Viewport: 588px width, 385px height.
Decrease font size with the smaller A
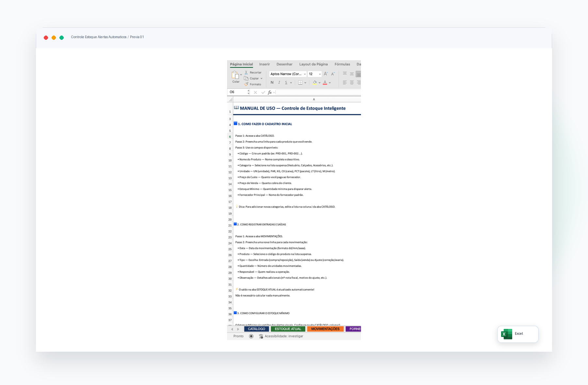[333, 74]
